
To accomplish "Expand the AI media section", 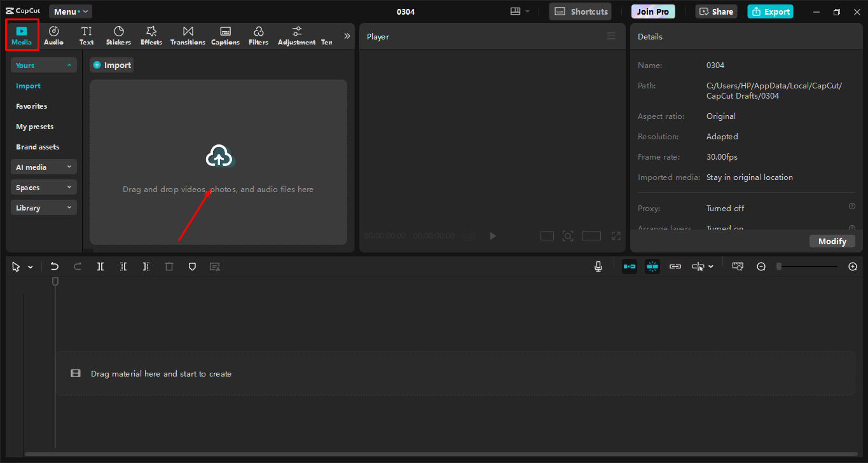I will click(43, 167).
